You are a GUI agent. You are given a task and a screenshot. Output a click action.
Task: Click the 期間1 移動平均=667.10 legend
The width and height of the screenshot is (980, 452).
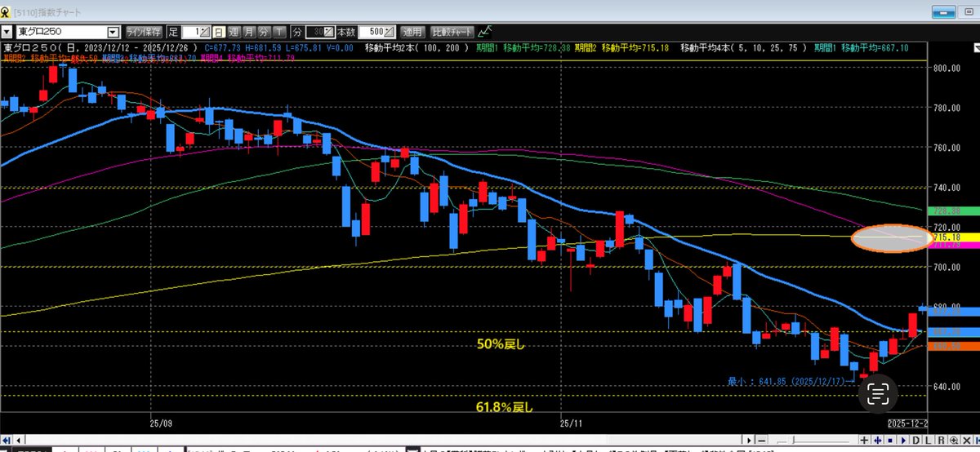click(862, 48)
